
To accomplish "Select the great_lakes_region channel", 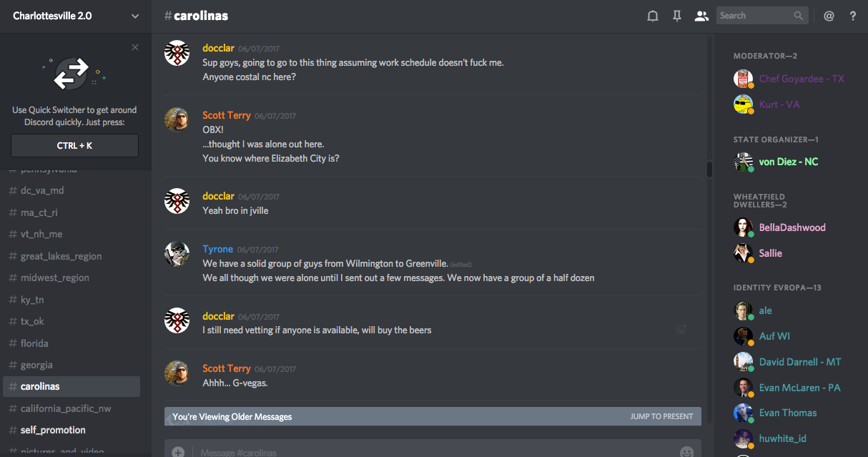I will (x=61, y=256).
